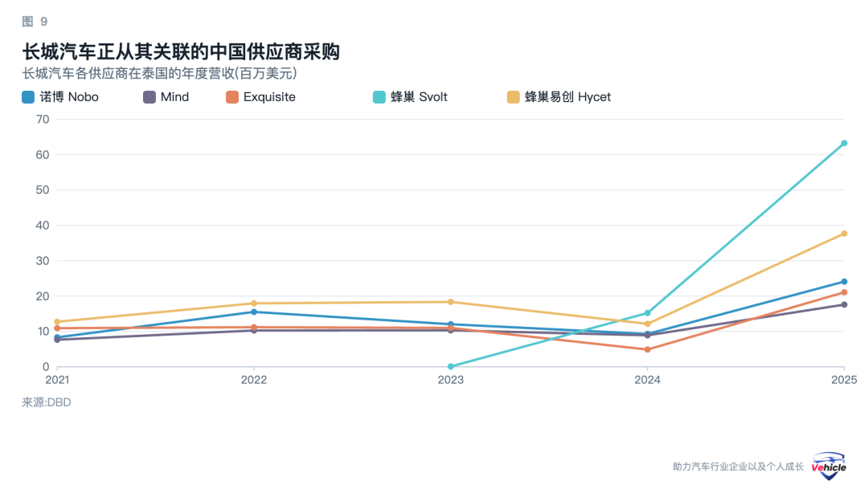Image resolution: width=868 pixels, height=493 pixels.
Task: Click the 2021 x-axis label
Action: point(57,380)
